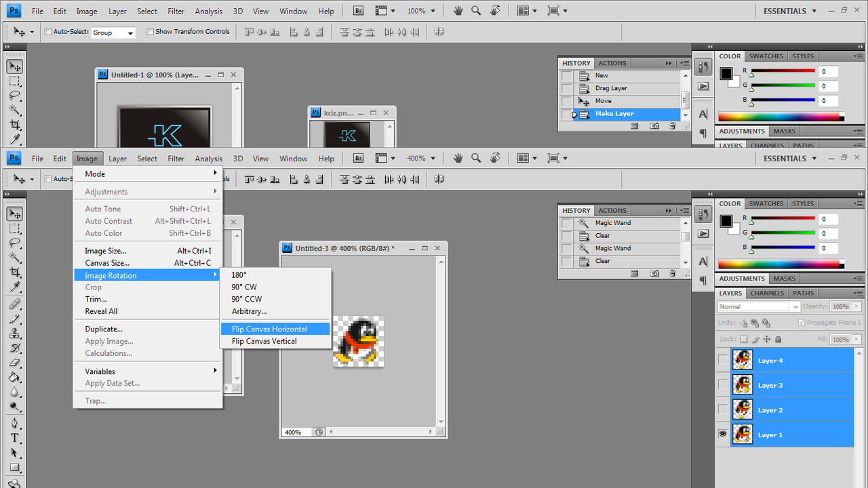The height and width of the screenshot is (488, 868).
Task: Open ESSENTIALS workspace switcher in lower window
Action: pos(789,158)
